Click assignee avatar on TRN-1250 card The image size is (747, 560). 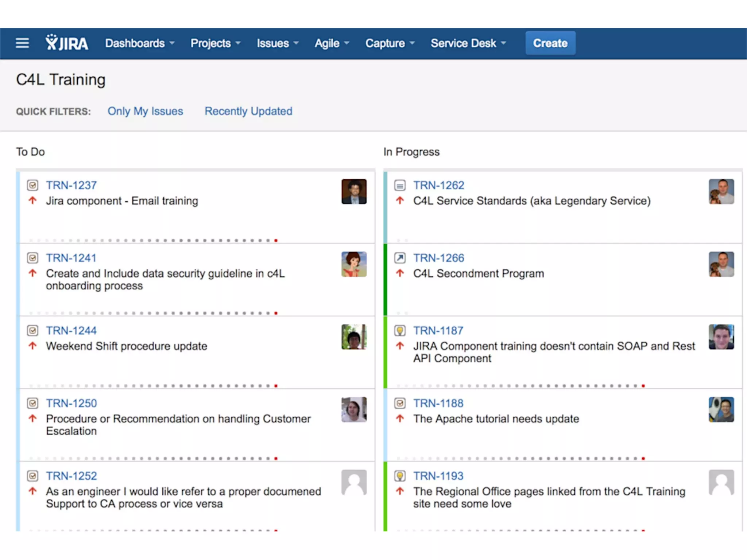click(354, 409)
